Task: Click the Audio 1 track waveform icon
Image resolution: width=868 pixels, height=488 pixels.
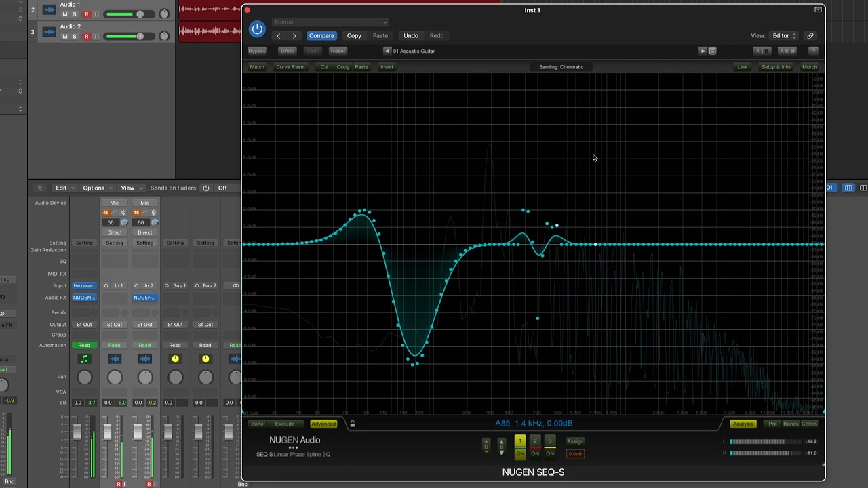Action: 49,9
